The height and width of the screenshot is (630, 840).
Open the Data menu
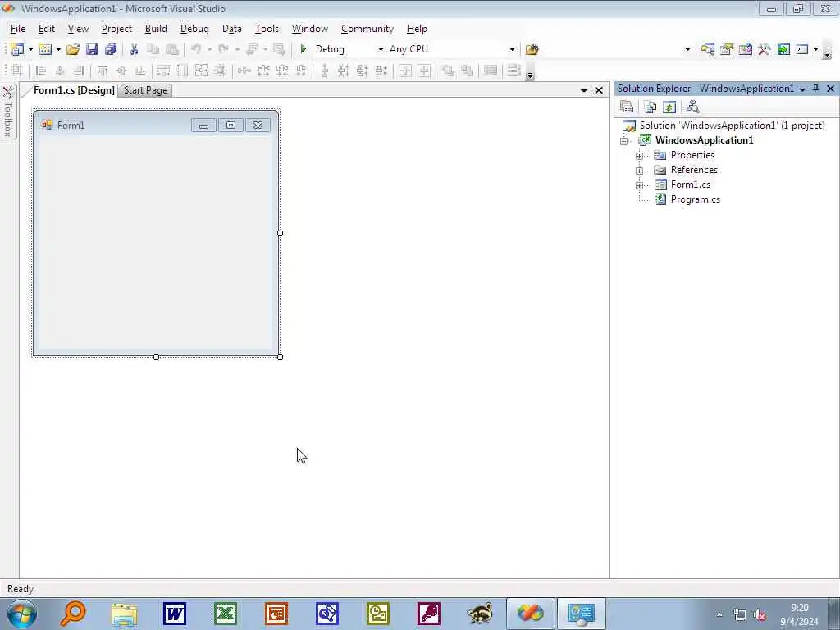(232, 29)
